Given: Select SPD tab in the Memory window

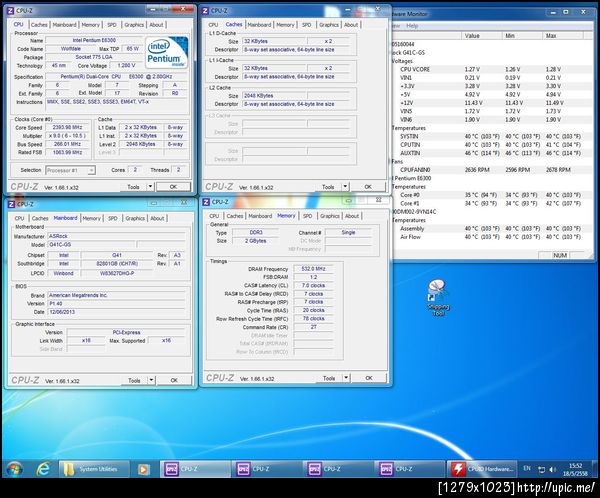Looking at the screenshot, I should pos(307,216).
